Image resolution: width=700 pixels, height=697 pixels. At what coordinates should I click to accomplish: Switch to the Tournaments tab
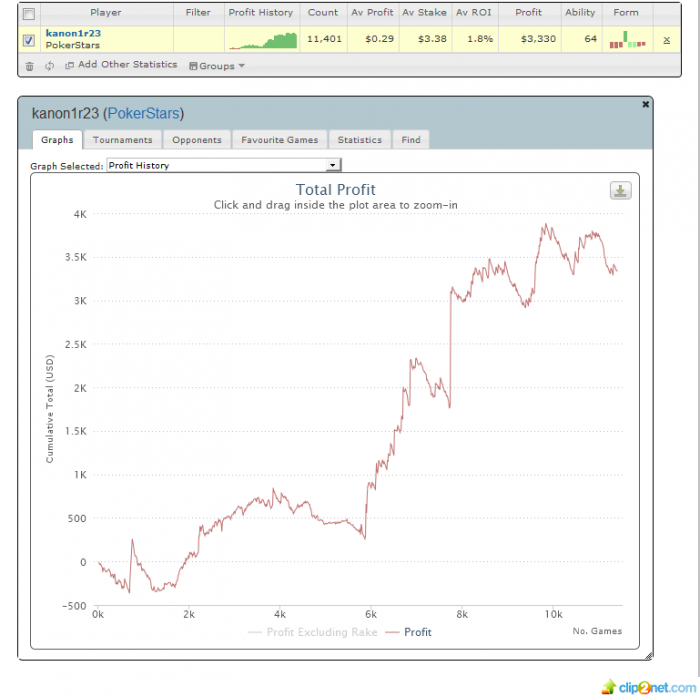pos(123,140)
